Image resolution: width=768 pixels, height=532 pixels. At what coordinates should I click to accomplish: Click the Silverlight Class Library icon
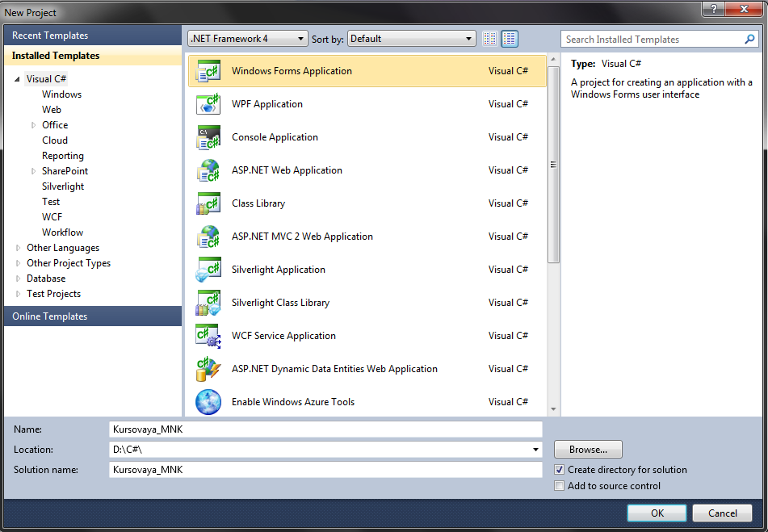(x=208, y=303)
